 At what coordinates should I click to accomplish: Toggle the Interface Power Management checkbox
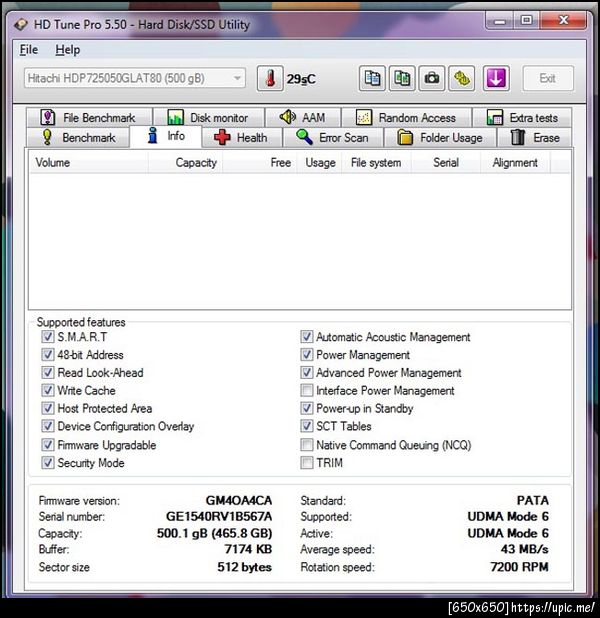(307, 391)
